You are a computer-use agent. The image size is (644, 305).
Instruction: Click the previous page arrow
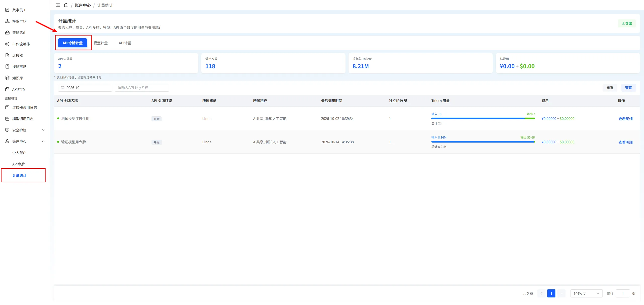point(541,293)
